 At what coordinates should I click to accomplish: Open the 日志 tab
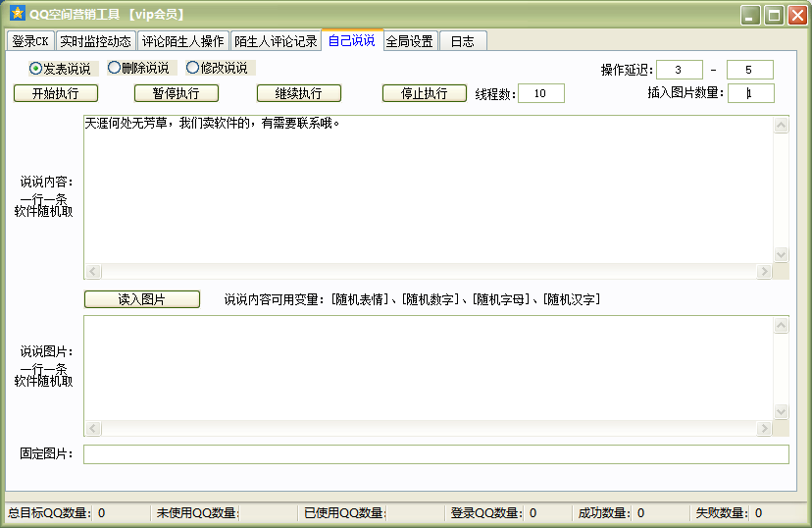(463, 41)
